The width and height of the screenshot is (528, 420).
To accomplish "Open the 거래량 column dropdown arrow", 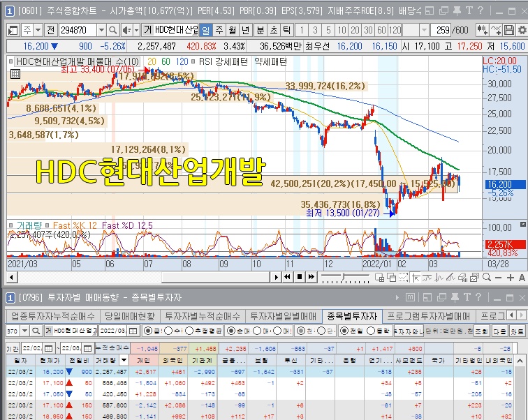I will pos(124,360).
